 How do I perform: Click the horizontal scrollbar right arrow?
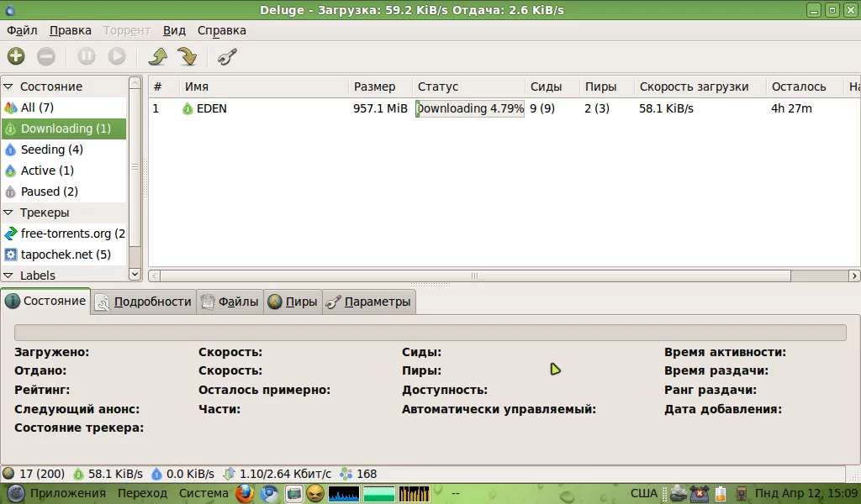[854, 276]
